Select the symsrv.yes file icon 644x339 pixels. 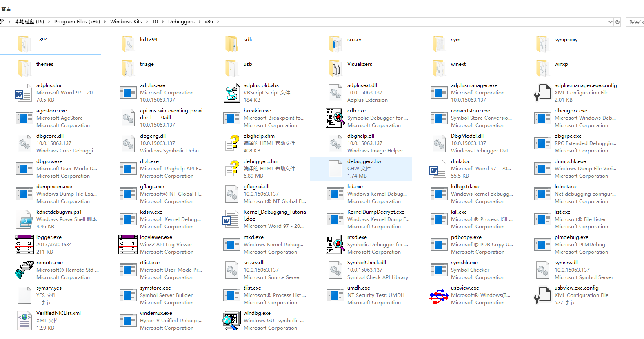pyautogui.click(x=24, y=295)
